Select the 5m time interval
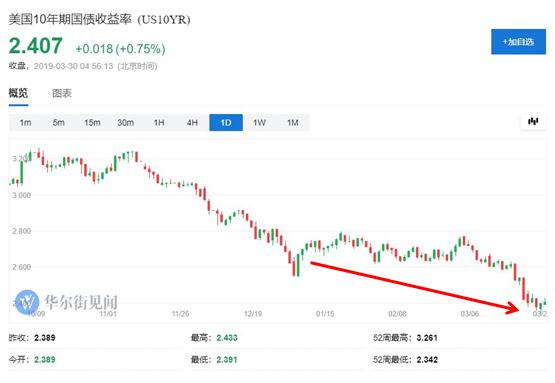 coord(59,122)
